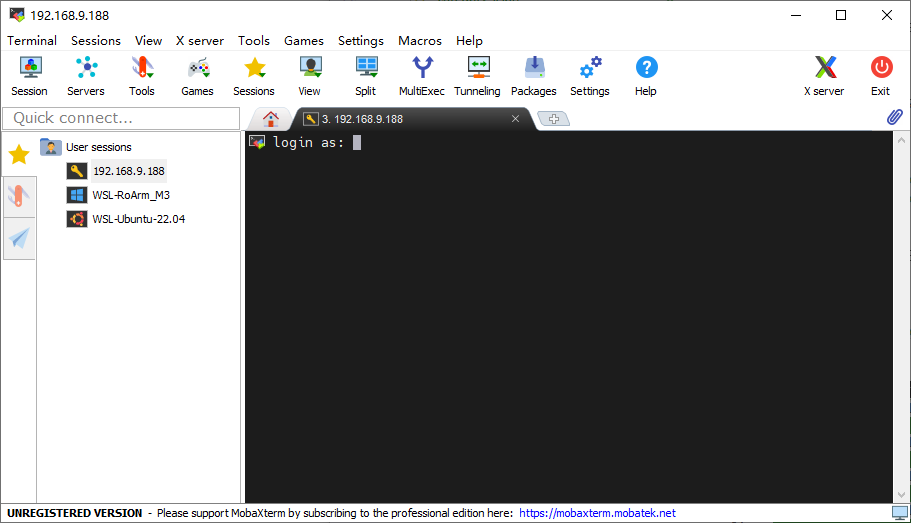Click the X server toolbar icon
911x523 pixels.
click(824, 76)
